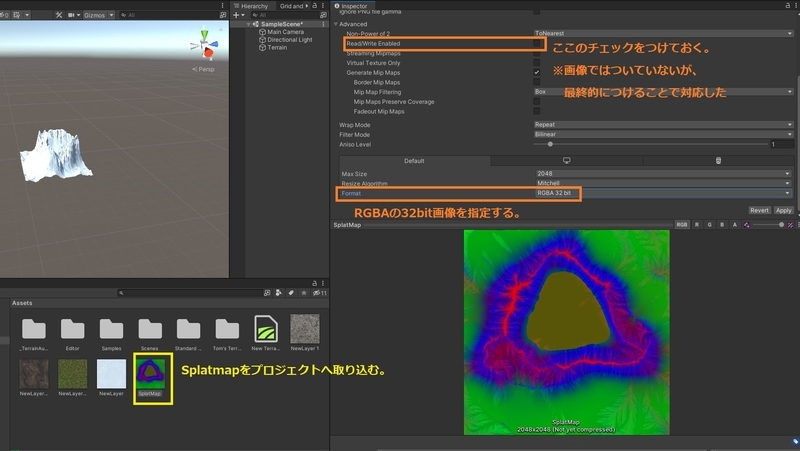This screenshot has height=451, width=800.
Task: Open the Non-Power of 2 ToNearest dropdown
Action: coord(663,33)
